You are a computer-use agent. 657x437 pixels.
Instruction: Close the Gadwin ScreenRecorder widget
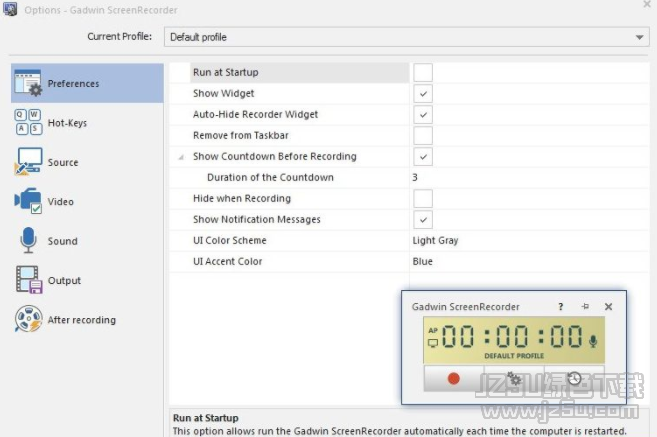[608, 307]
